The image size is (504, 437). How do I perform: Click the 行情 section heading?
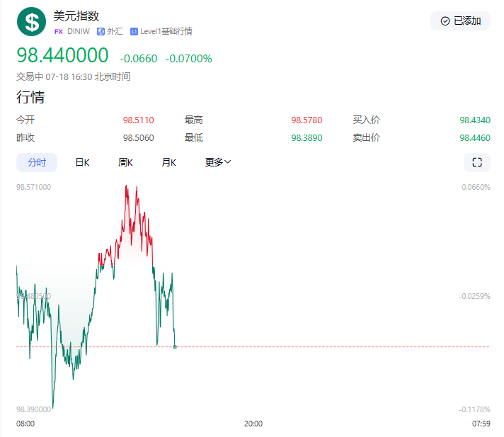coord(30,97)
